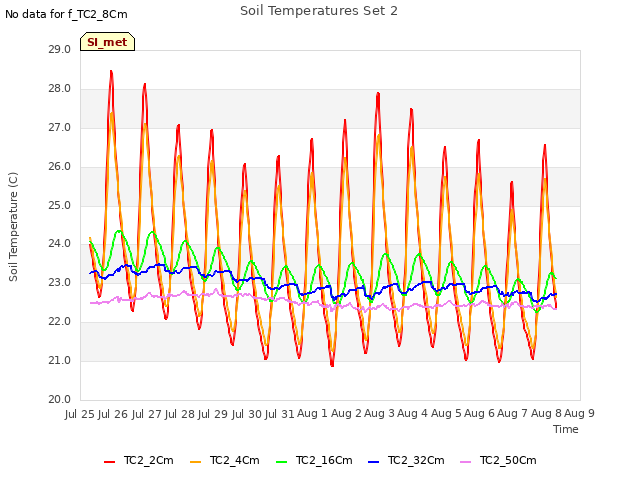Click the red Aug 2 peak near 27.9
The image size is (640, 480).
tap(378, 94)
